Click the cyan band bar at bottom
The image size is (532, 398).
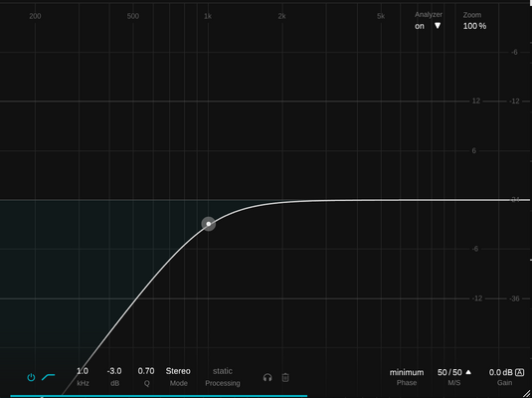coord(159,396)
